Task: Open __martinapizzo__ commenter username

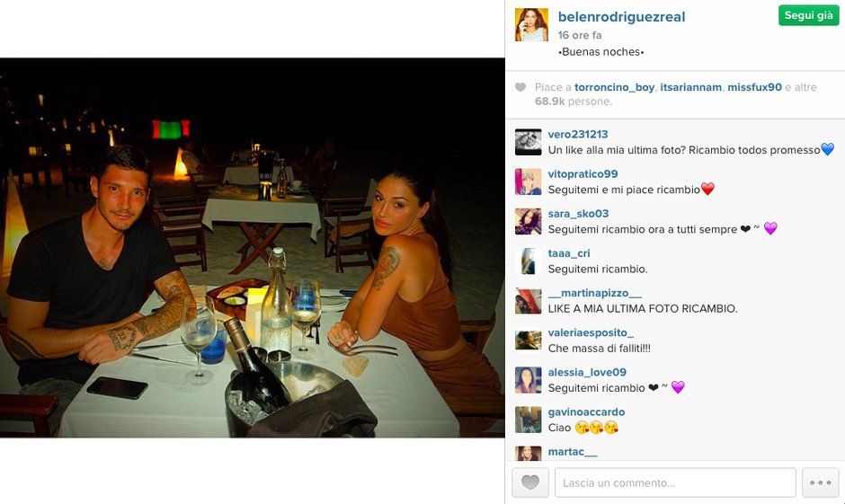Action: 595,293
